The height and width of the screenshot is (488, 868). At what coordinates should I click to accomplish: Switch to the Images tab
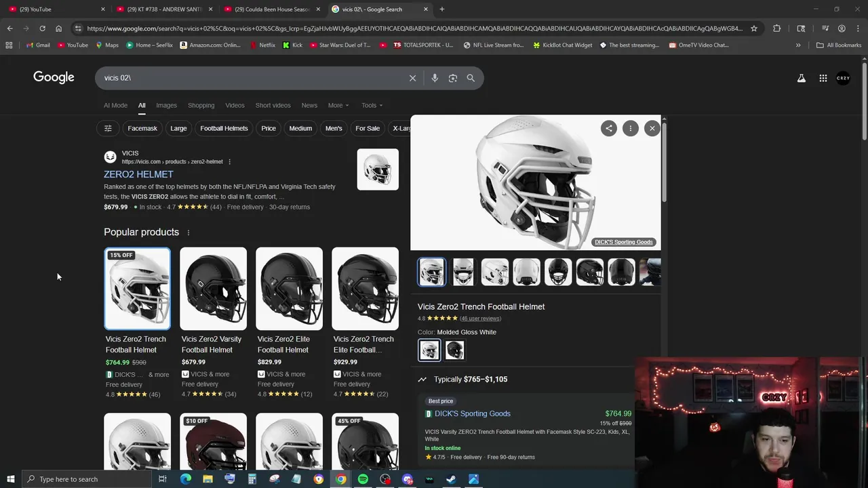coord(166,105)
